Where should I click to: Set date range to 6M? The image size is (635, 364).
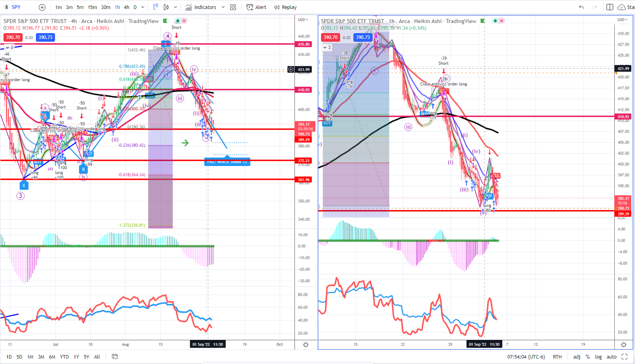click(x=52, y=357)
